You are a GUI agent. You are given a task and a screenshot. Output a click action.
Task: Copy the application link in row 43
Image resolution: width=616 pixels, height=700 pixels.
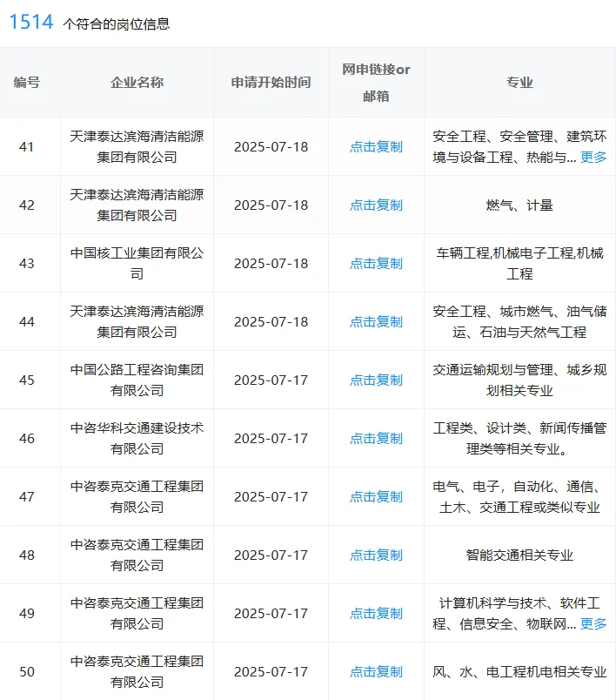point(376,264)
